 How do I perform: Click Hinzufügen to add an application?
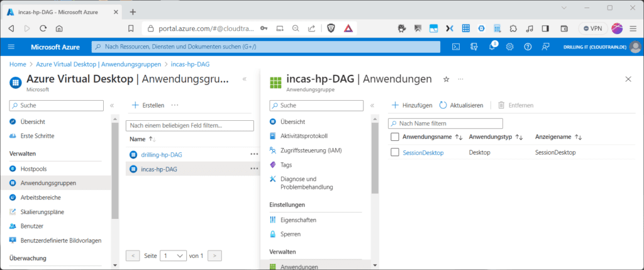click(412, 105)
